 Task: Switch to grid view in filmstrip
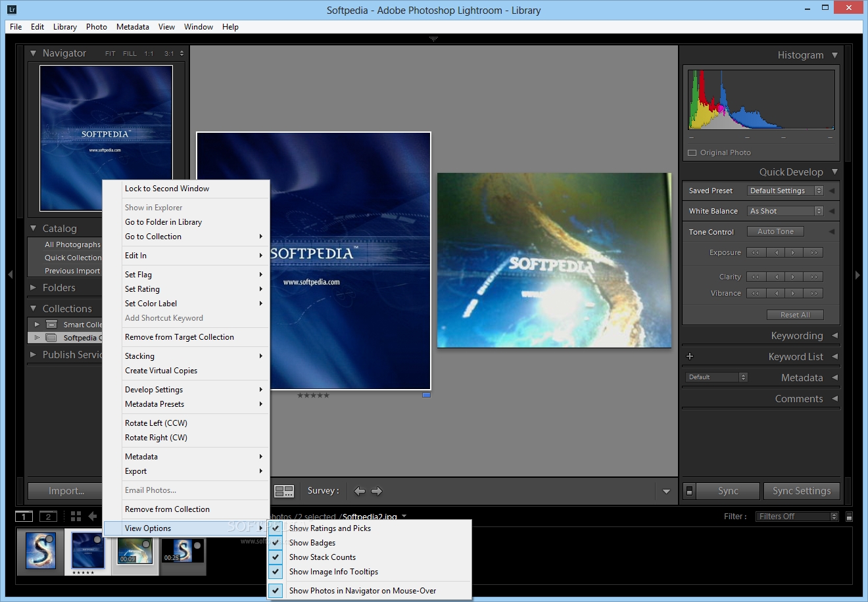[x=76, y=517]
